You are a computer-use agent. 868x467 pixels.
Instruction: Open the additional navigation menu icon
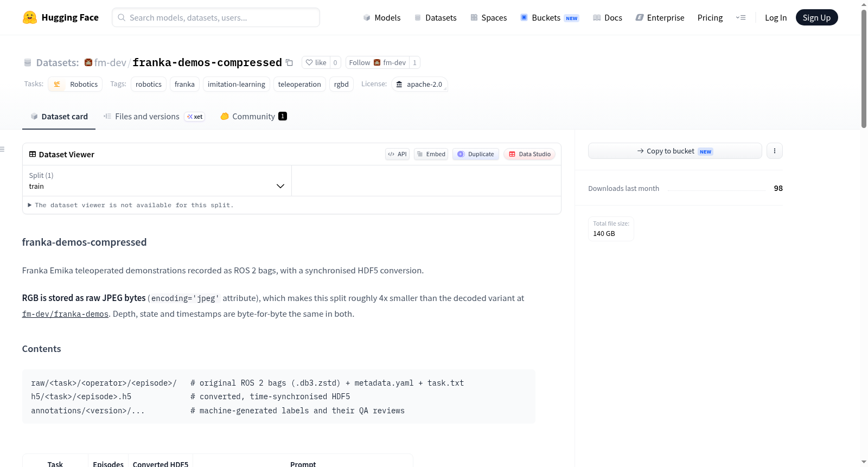[x=741, y=17]
